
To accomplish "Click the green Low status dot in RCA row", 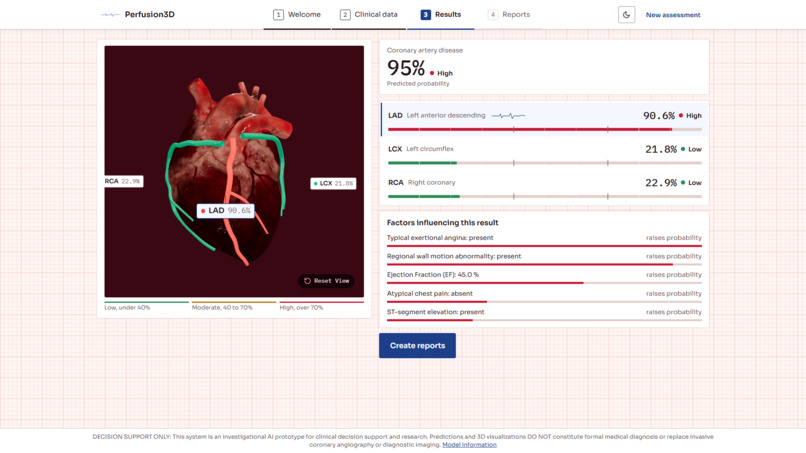I will pyautogui.click(x=683, y=183).
